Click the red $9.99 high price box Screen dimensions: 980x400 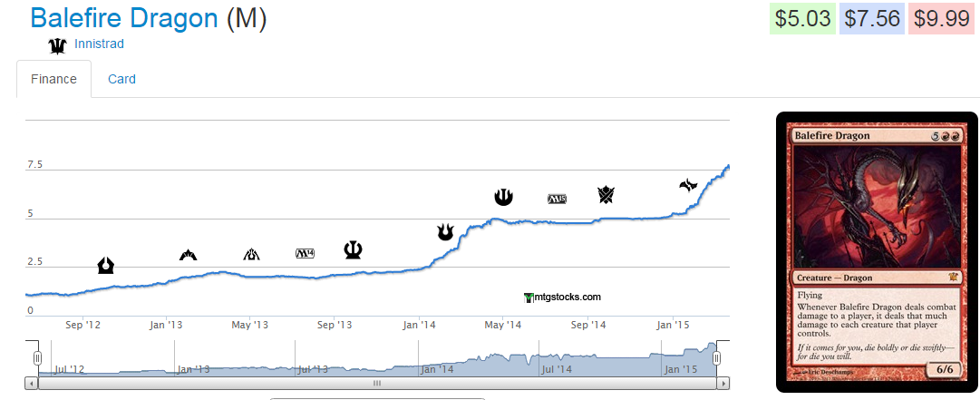click(x=942, y=19)
